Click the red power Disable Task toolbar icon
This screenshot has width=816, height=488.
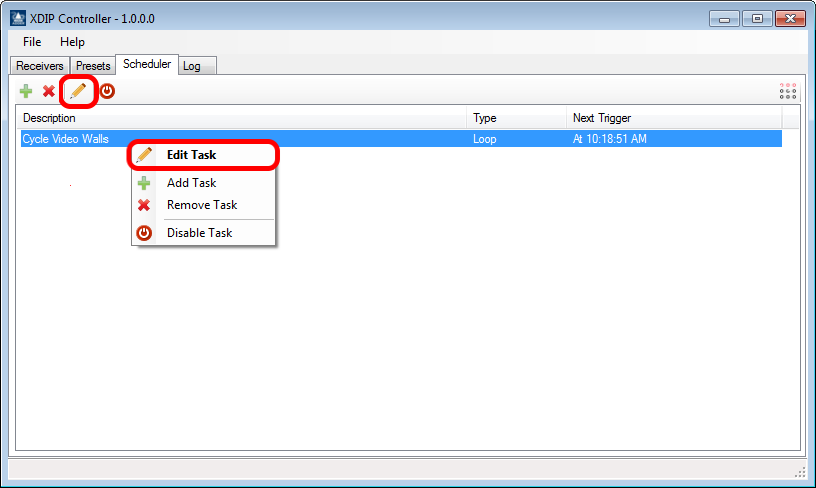107,92
